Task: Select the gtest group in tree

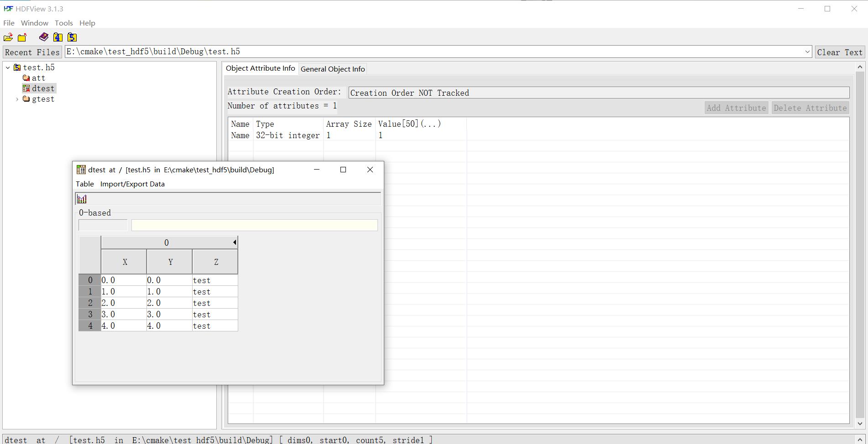Action: 43,99
